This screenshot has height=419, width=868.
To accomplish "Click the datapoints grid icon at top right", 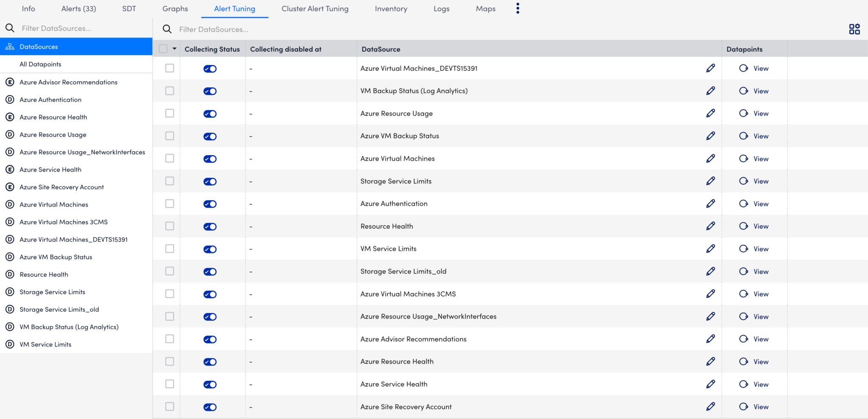I will point(854,29).
